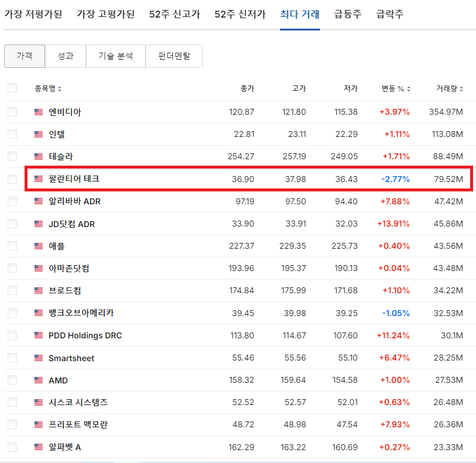Image resolution: width=476 pixels, height=463 pixels.
Task: Check the box for PDD Holdings DRC
Action: tap(12, 335)
